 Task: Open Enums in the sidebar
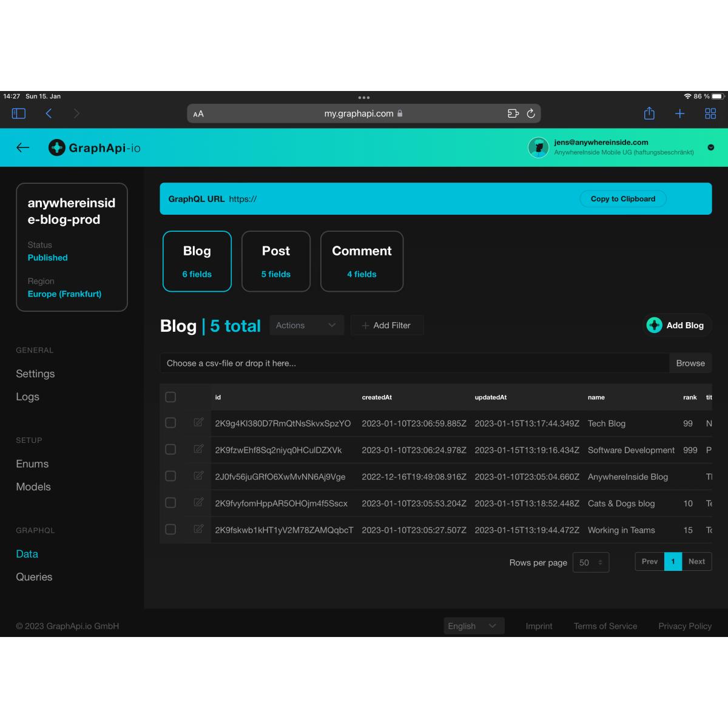pyautogui.click(x=32, y=463)
